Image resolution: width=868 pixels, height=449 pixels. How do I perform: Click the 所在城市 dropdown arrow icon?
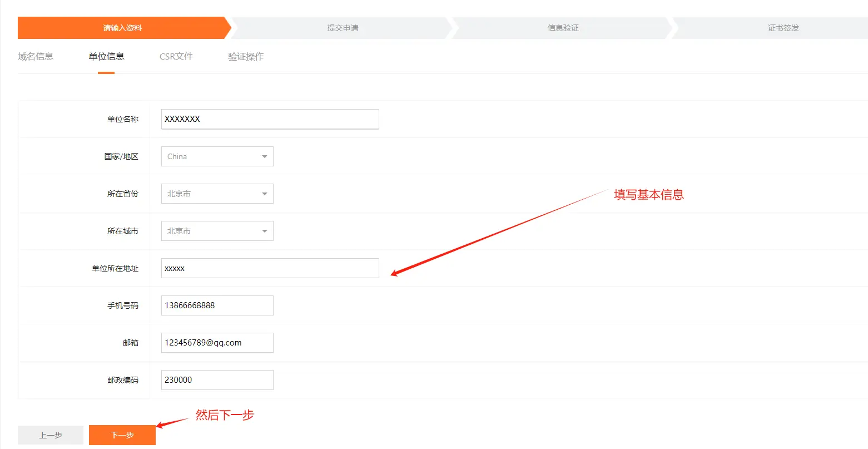(x=265, y=231)
